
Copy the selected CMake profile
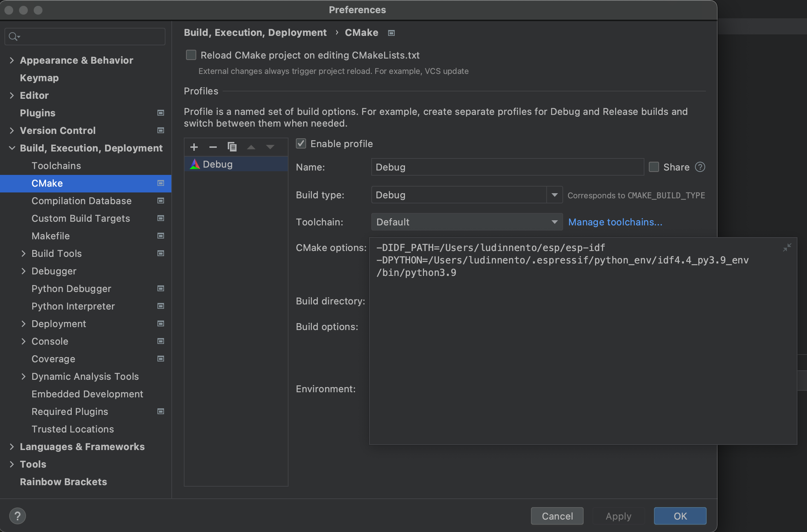(232, 147)
